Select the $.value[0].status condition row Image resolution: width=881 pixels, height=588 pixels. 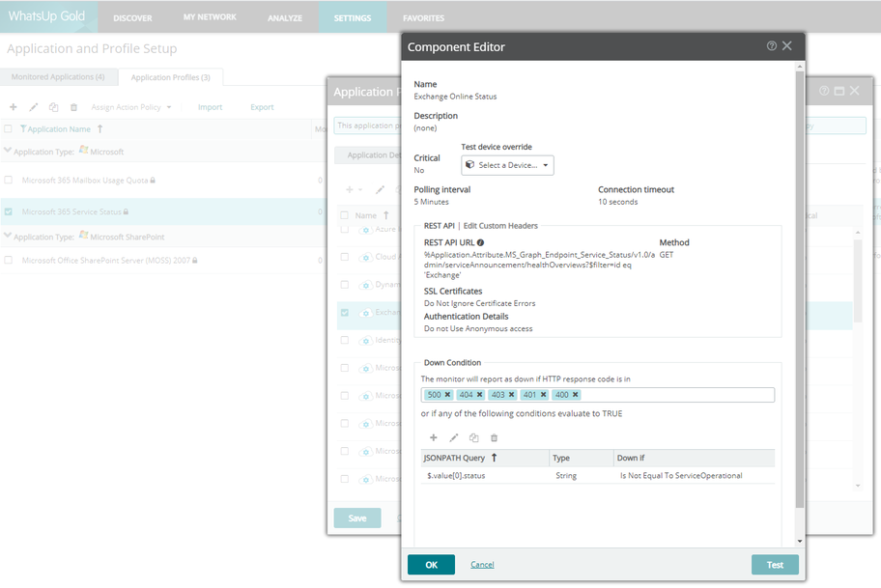598,475
